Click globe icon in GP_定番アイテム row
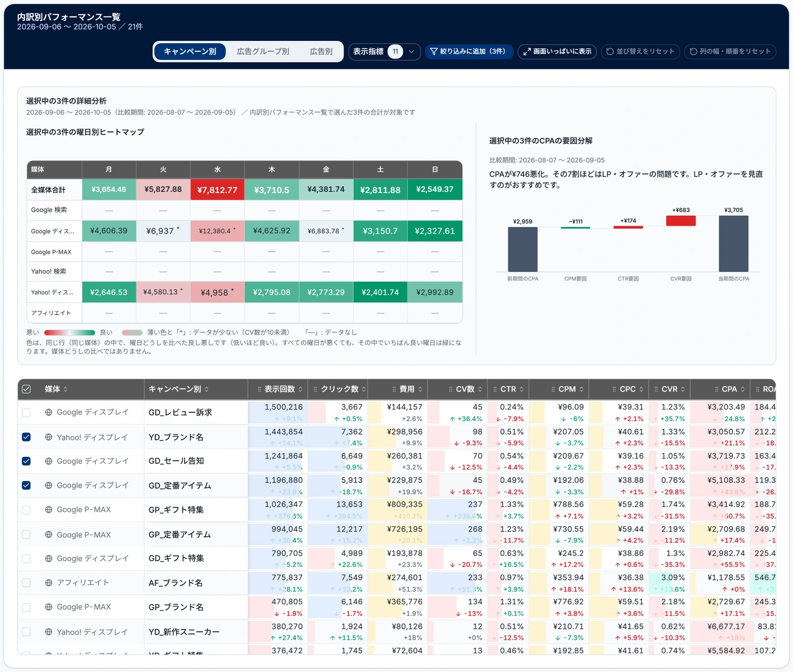This screenshot has width=793, height=672. (x=49, y=534)
